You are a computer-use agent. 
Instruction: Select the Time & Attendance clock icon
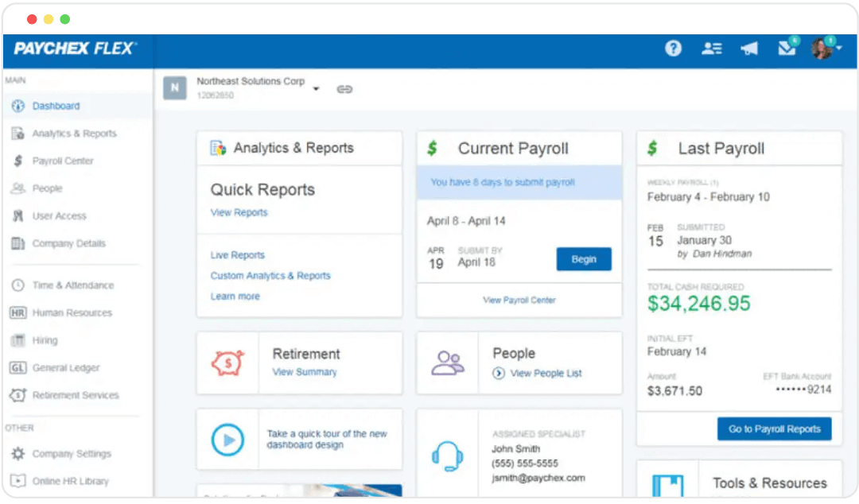coord(17,285)
